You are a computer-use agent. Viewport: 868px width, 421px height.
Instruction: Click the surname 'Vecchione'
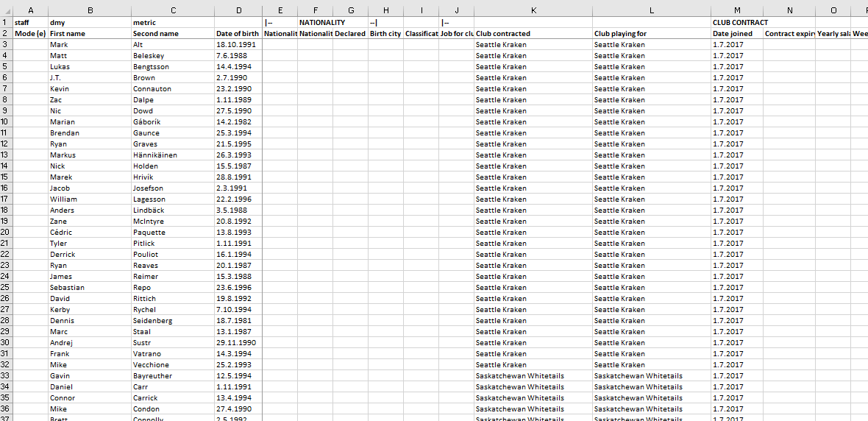pyautogui.click(x=151, y=364)
